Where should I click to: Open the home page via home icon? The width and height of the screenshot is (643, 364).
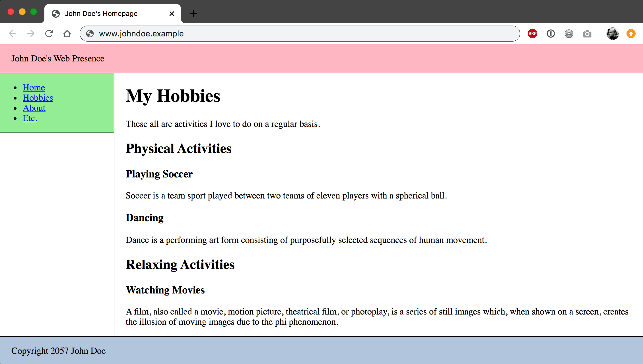pyautogui.click(x=67, y=33)
